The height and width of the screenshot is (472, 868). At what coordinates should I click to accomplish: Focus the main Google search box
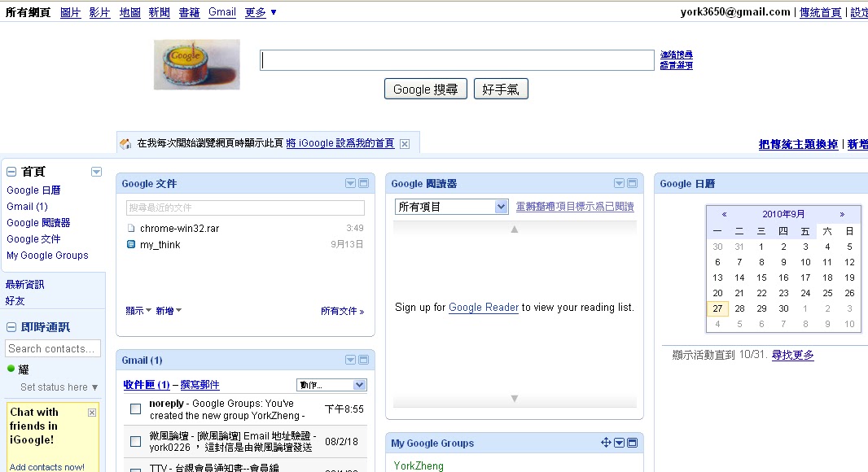pyautogui.click(x=458, y=60)
